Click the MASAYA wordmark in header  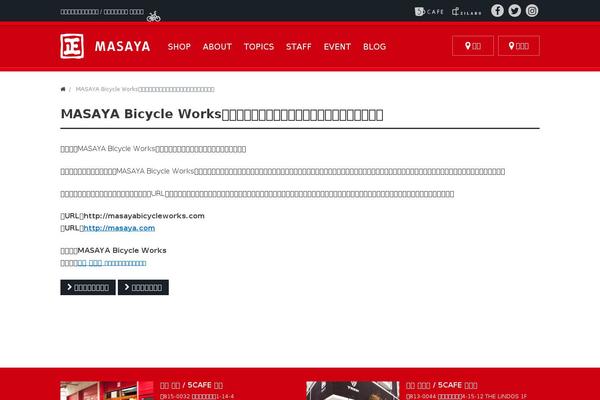click(122, 47)
